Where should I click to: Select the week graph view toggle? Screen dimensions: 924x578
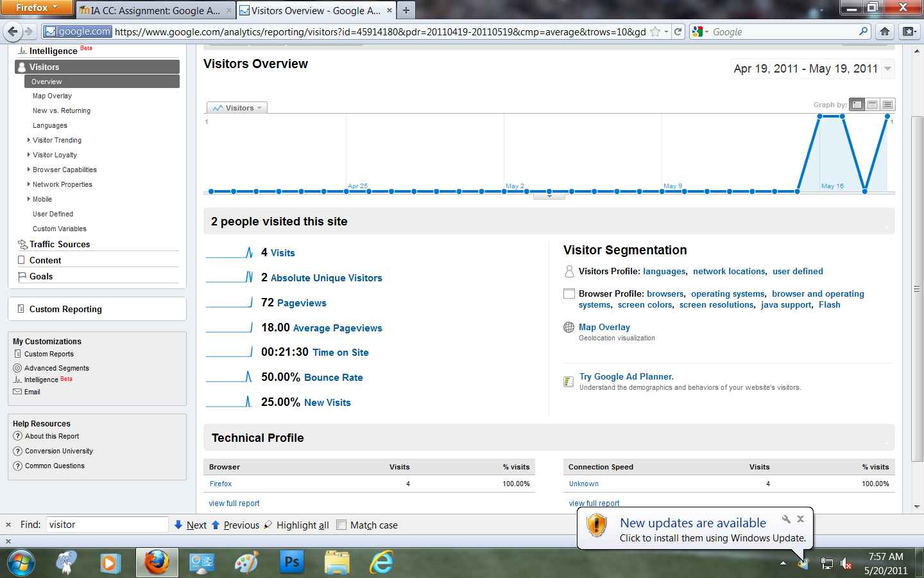pyautogui.click(x=873, y=105)
